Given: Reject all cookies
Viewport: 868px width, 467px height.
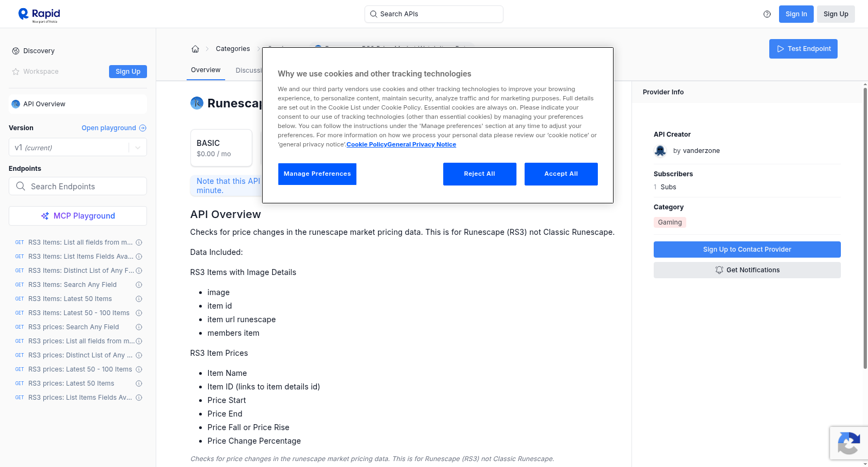Looking at the screenshot, I should point(480,174).
